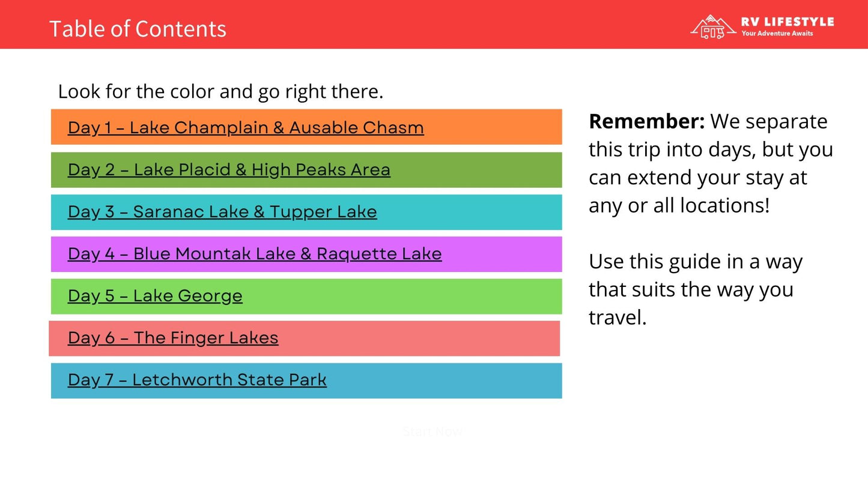
Task: Open Day 1 – Lake Champlain & Ausable Chasm
Action: point(246,128)
